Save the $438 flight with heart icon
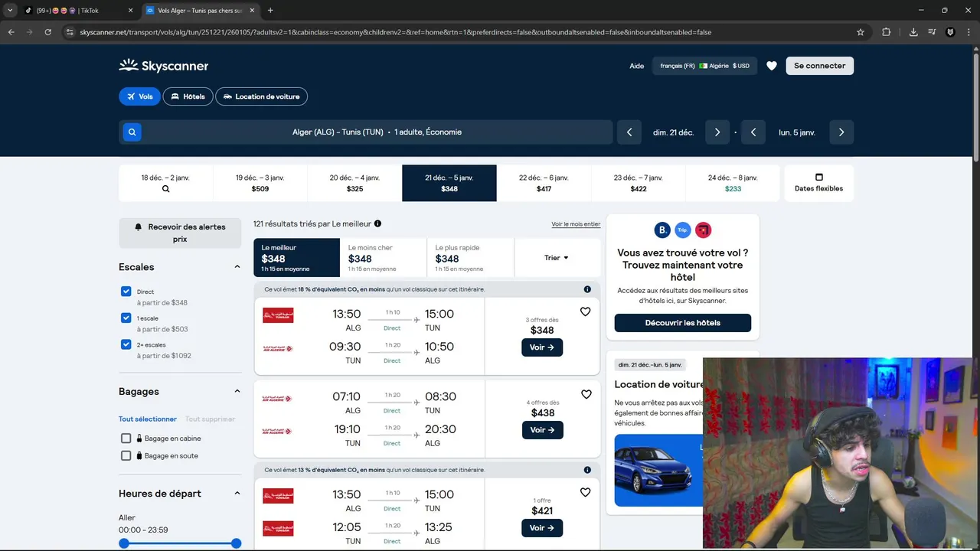 (586, 394)
